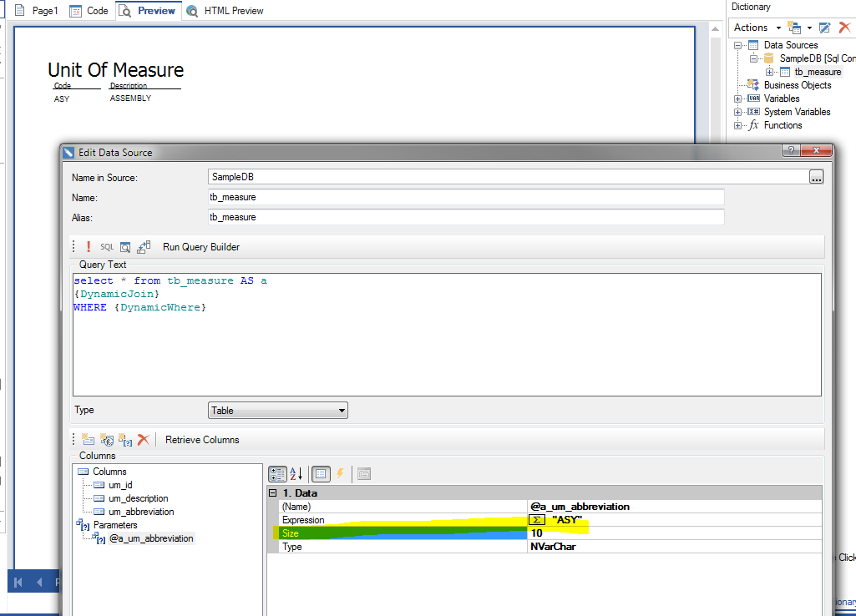Show Events via lightning bolt icon
Image resolution: width=856 pixels, height=616 pixels.
340,473
